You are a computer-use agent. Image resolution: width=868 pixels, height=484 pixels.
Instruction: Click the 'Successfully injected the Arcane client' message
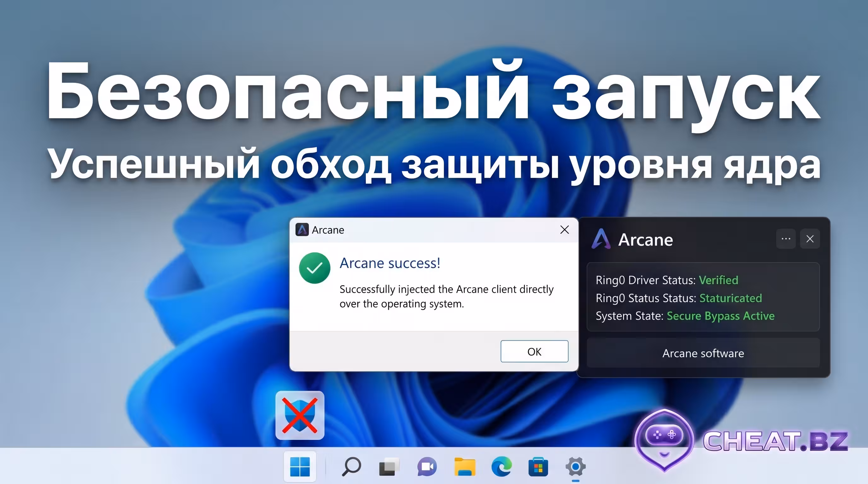[447, 297]
